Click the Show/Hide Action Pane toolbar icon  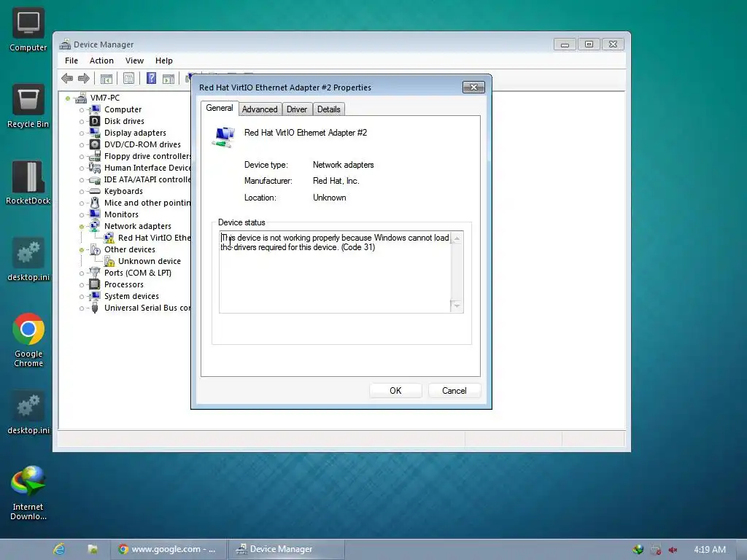169,78
